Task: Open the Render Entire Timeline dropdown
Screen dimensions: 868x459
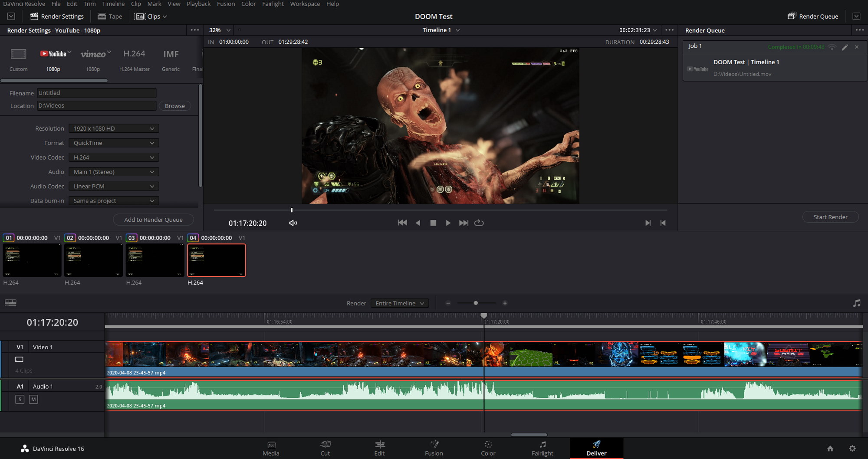Action: coord(400,303)
